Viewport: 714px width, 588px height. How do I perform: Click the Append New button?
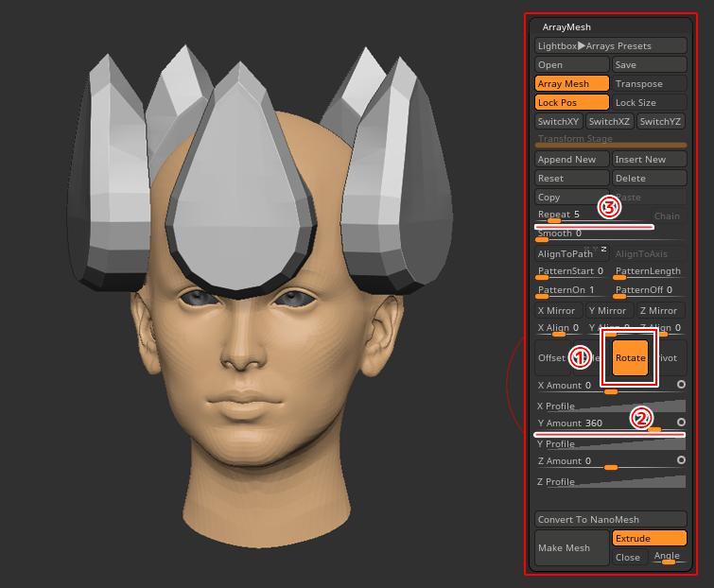(571, 160)
